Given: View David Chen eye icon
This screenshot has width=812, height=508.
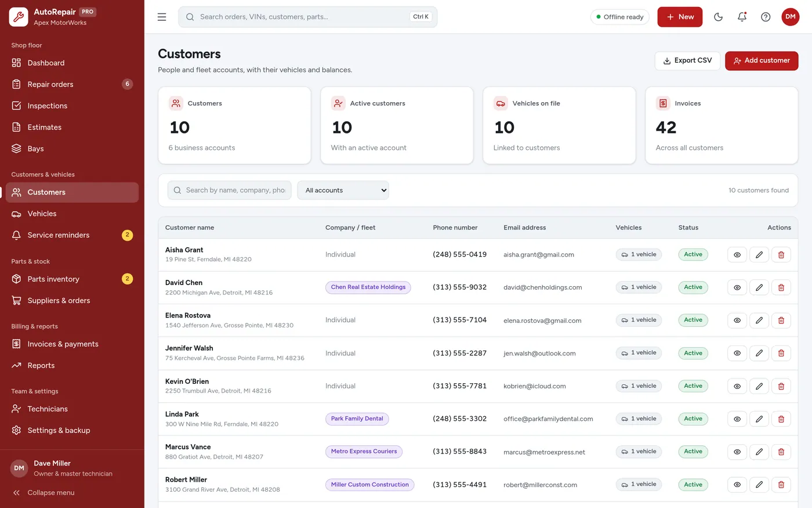Looking at the screenshot, I should coord(737,287).
